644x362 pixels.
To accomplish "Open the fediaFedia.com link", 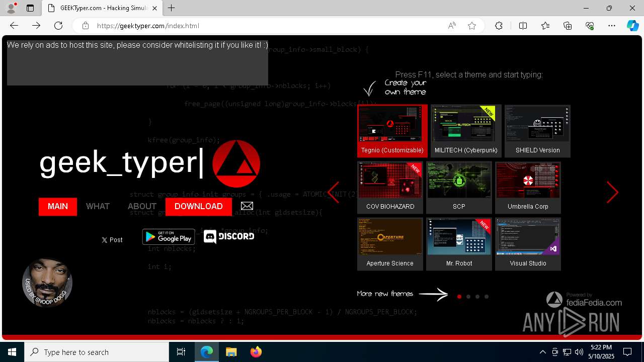I will (x=584, y=300).
